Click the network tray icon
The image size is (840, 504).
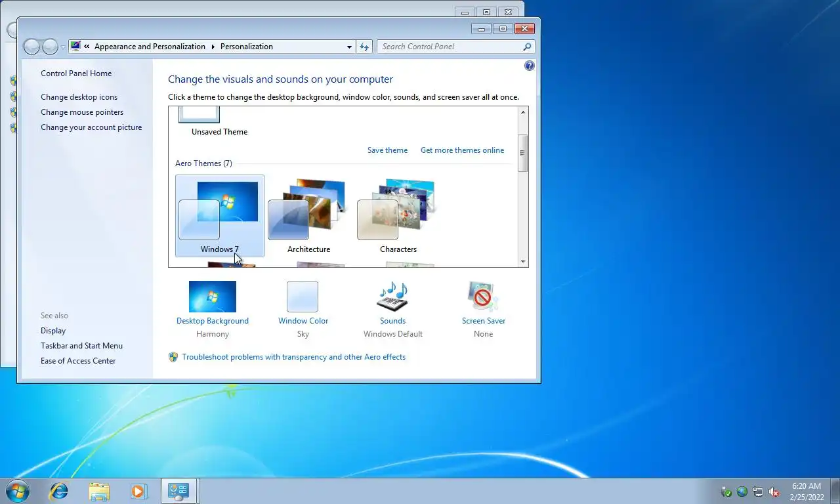tap(758, 492)
